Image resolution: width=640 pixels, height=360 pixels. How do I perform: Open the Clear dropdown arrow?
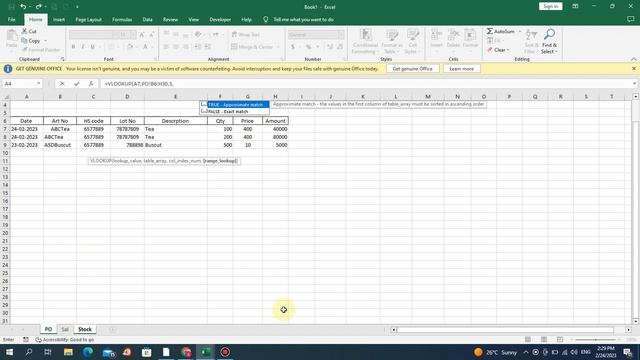click(508, 50)
